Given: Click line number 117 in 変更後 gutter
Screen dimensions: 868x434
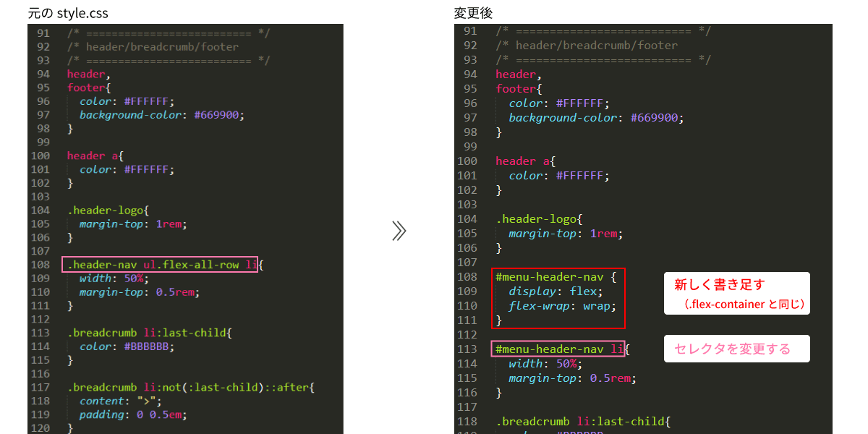Looking at the screenshot, I should [x=467, y=407].
